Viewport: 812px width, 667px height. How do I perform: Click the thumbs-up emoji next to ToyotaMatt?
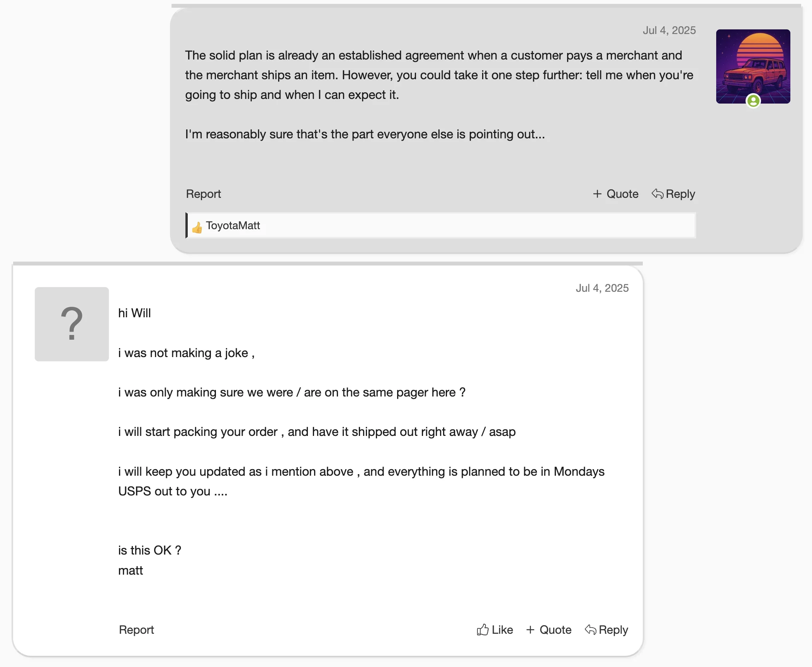pyautogui.click(x=197, y=228)
